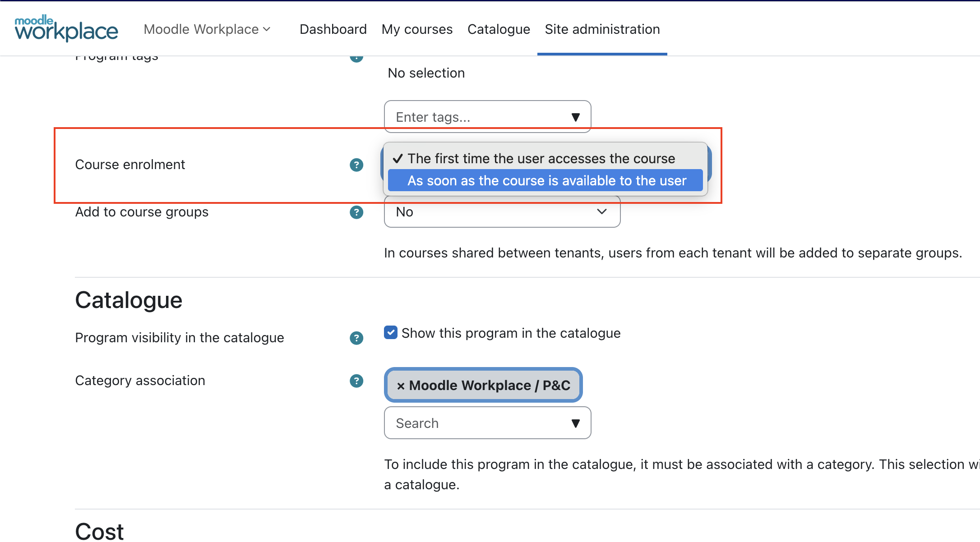Image resolution: width=980 pixels, height=542 pixels.
Task: Select 'As soon as the course is available' option
Action: tap(546, 181)
